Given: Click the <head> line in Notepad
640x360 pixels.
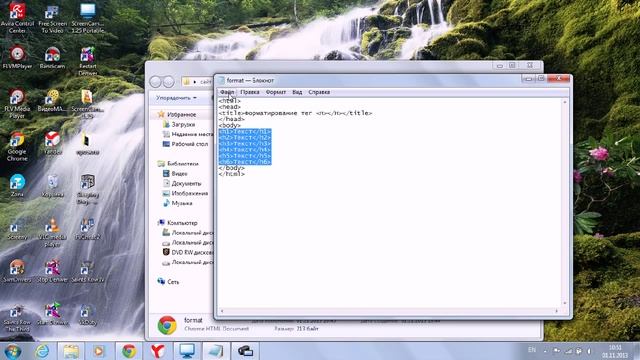Looking at the screenshot, I should coord(229,107).
